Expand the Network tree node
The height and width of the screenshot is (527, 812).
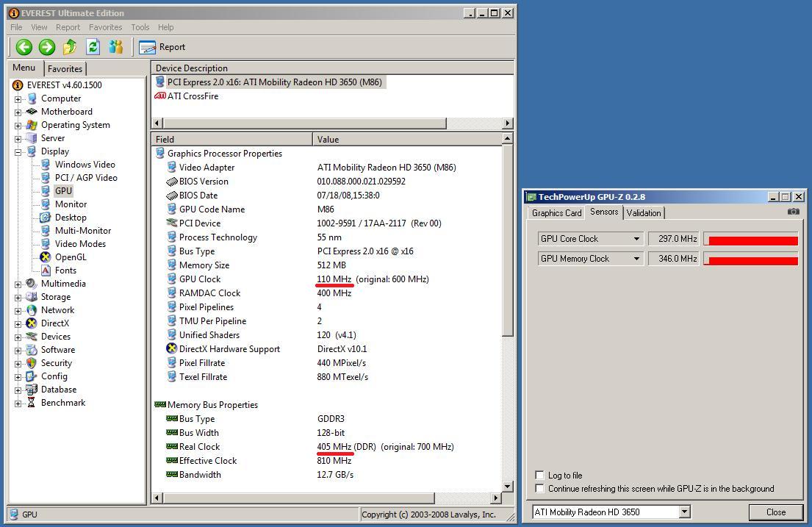click(18, 311)
